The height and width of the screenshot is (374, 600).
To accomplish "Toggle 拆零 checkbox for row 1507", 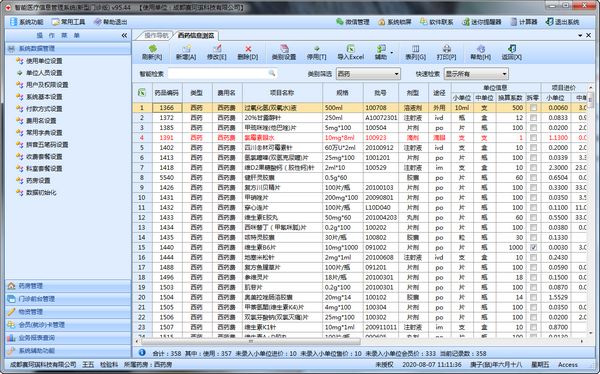I will [533, 327].
